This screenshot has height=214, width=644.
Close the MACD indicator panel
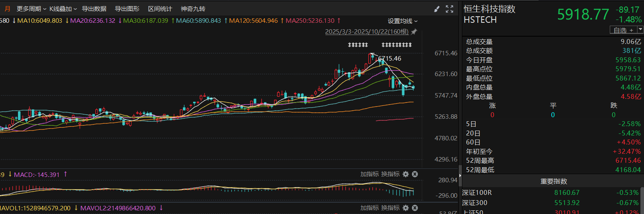(x=415, y=174)
